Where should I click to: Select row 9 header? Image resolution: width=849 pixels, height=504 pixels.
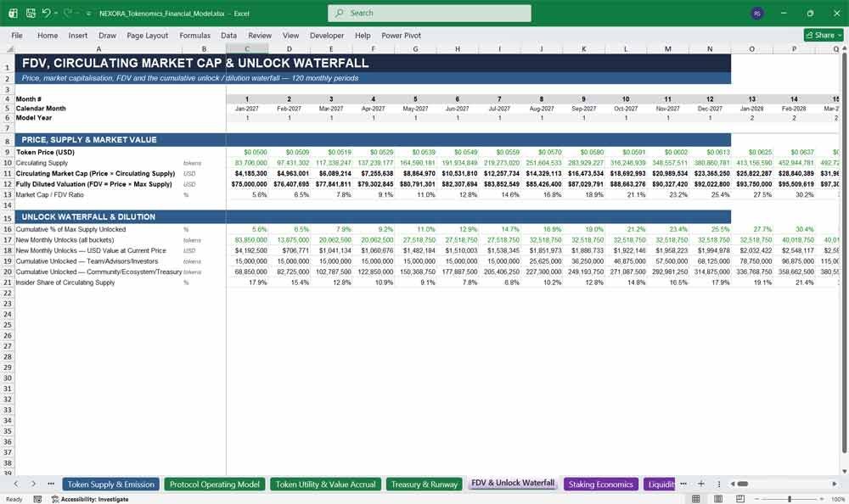[8, 152]
